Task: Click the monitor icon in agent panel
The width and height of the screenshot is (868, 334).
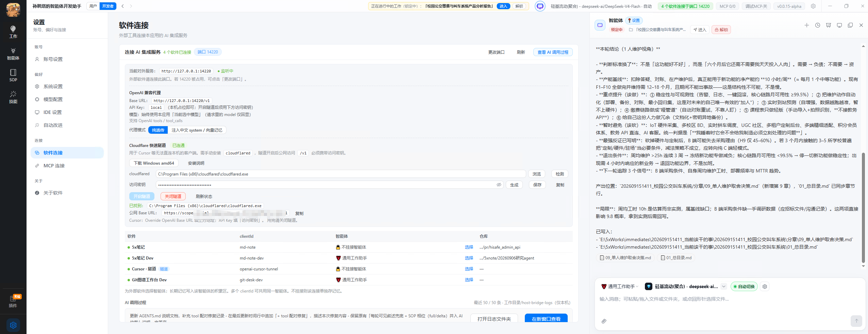Action: (x=839, y=25)
